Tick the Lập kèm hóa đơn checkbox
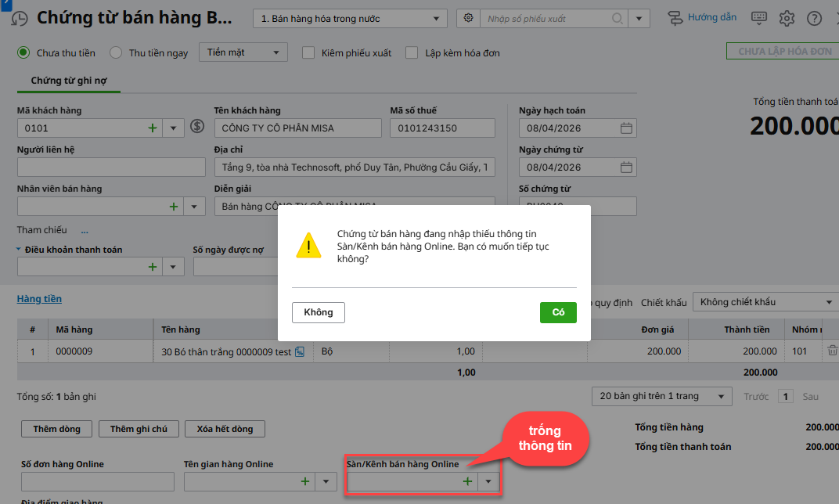Viewport: 839px width, 504px height. pos(412,52)
